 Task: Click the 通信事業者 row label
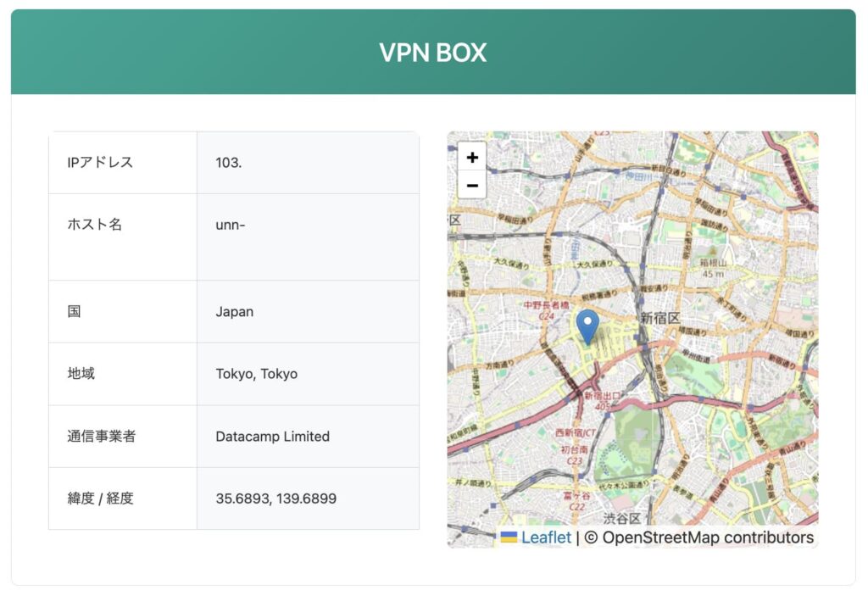point(102,437)
